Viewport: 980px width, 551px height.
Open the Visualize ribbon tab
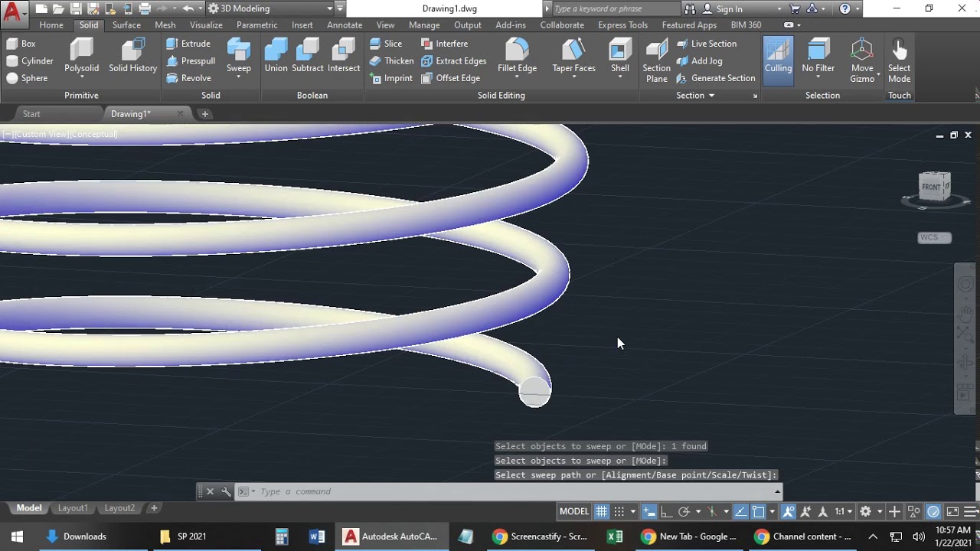tap(206, 24)
